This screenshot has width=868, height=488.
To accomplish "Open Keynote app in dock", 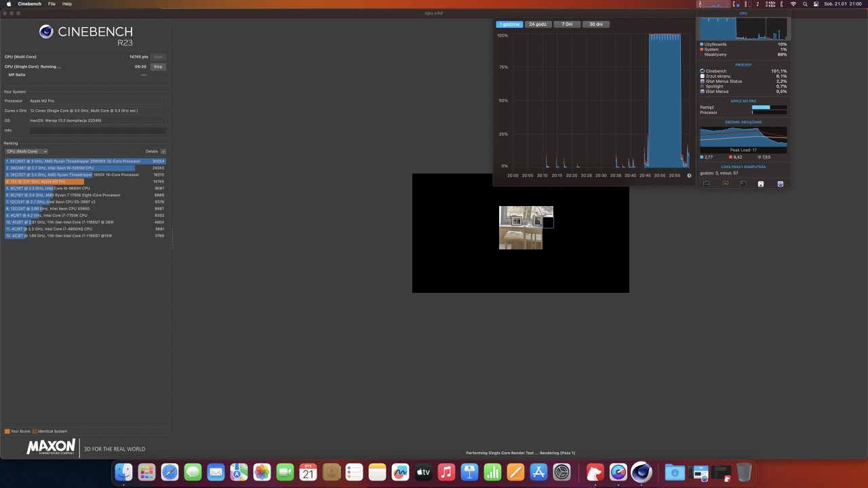I will tap(470, 472).
